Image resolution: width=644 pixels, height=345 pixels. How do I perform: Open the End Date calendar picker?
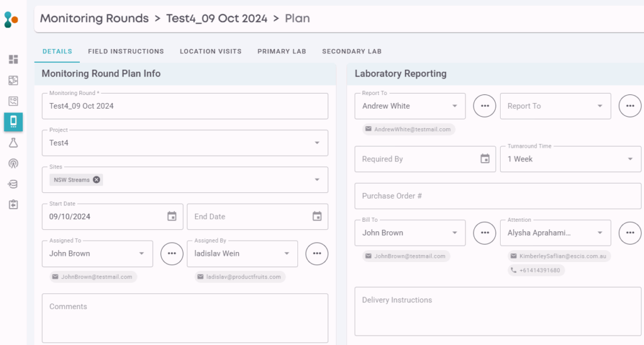[317, 216]
